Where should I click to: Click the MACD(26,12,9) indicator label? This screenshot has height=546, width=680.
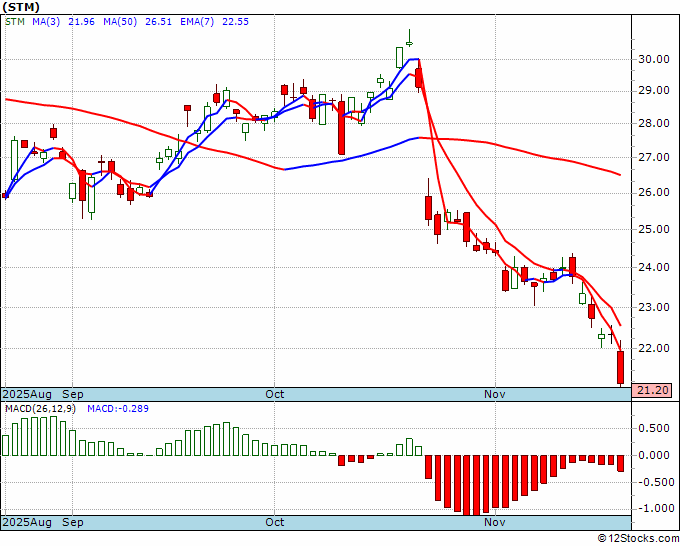click(40, 409)
